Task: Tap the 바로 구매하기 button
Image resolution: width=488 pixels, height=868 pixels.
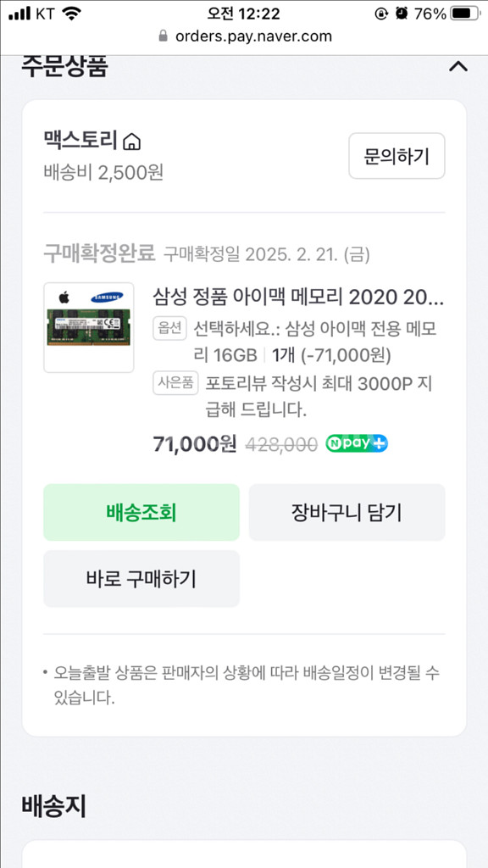Action: (x=141, y=579)
